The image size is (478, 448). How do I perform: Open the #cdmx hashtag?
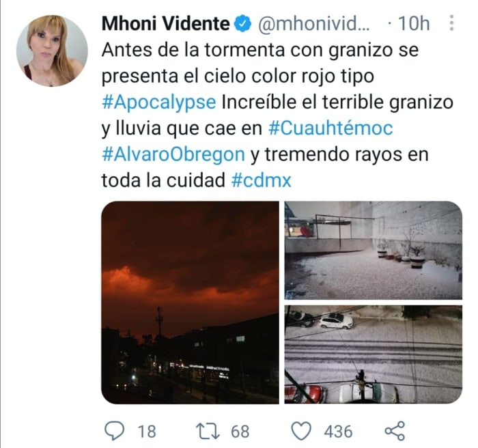(262, 180)
